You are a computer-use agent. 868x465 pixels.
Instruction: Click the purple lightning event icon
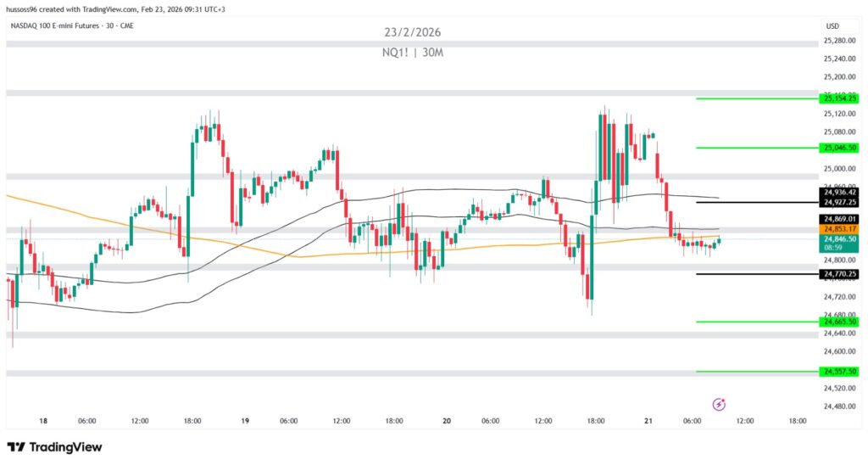tap(719, 404)
